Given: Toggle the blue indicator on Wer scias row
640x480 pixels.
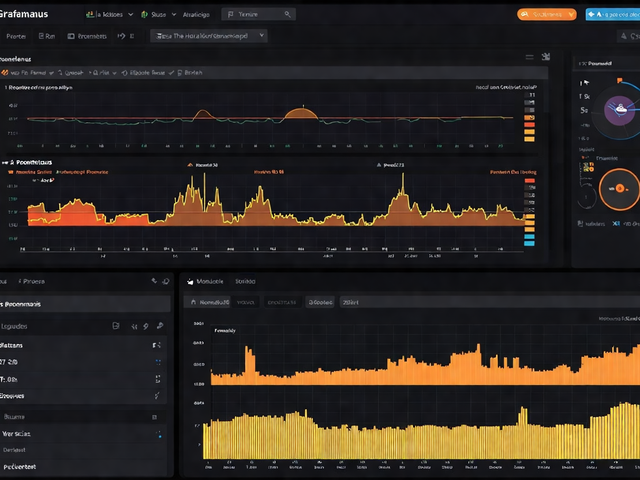Looking at the screenshot, I should tap(159, 434).
